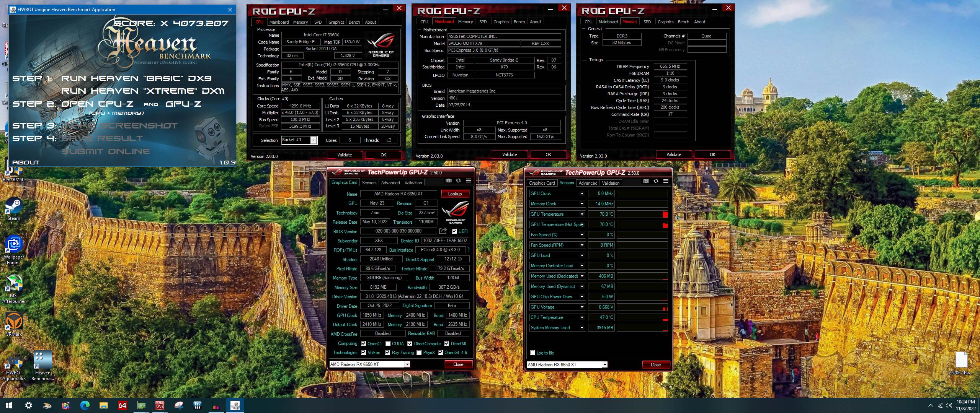
Task: Open the hamburger menu in GPU-Z Sensors window
Action: pyautogui.click(x=666, y=181)
